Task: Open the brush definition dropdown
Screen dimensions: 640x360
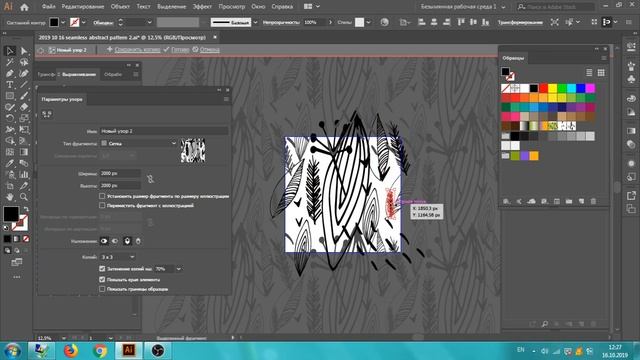Action: (x=255, y=22)
